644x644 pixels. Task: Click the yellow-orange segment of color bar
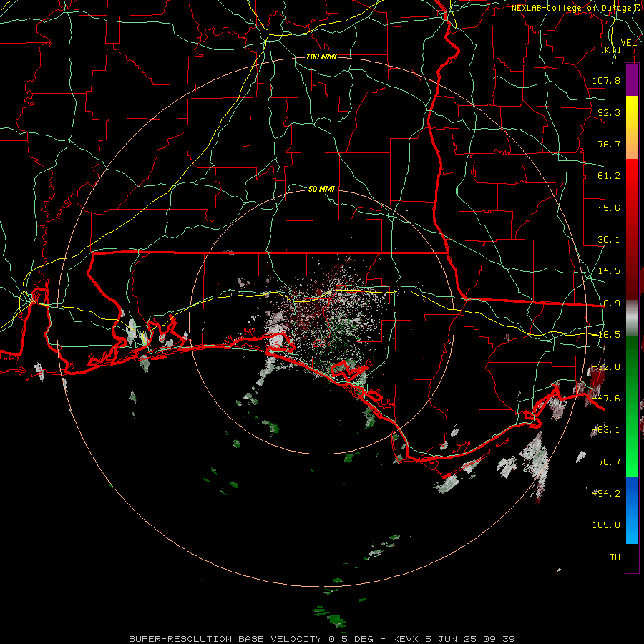coord(632,127)
